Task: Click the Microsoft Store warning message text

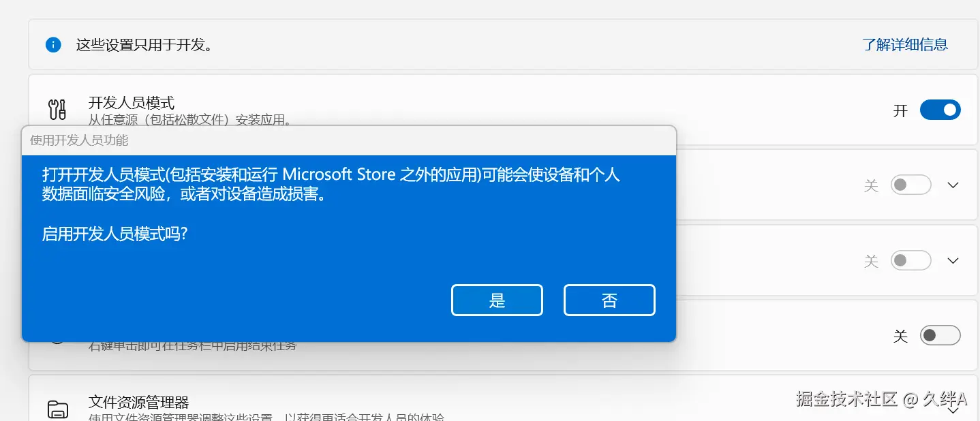Action: tap(331, 184)
